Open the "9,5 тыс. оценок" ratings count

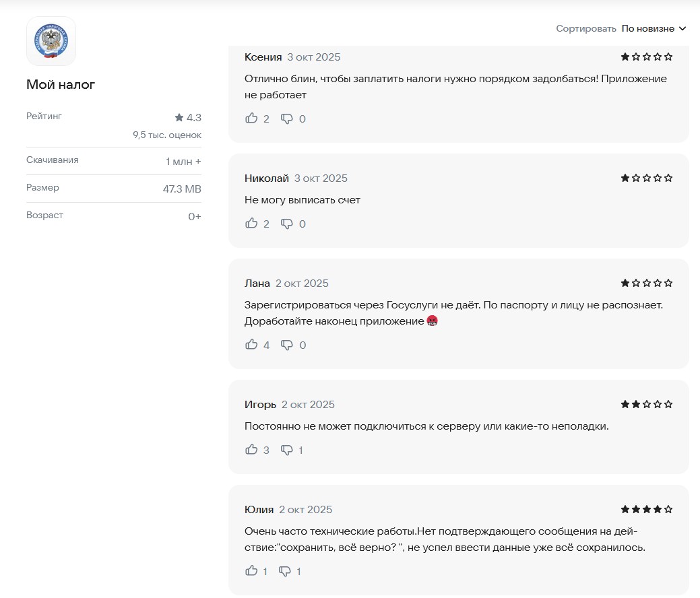(x=167, y=135)
